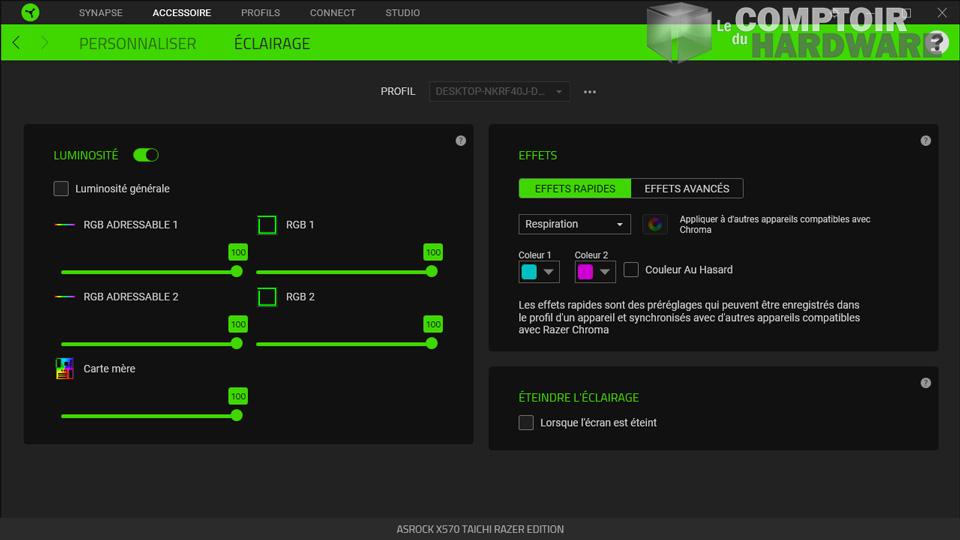Enable Lorsque l'écran est éteint checkbox
Viewport: 960px width, 540px height.
[526, 423]
